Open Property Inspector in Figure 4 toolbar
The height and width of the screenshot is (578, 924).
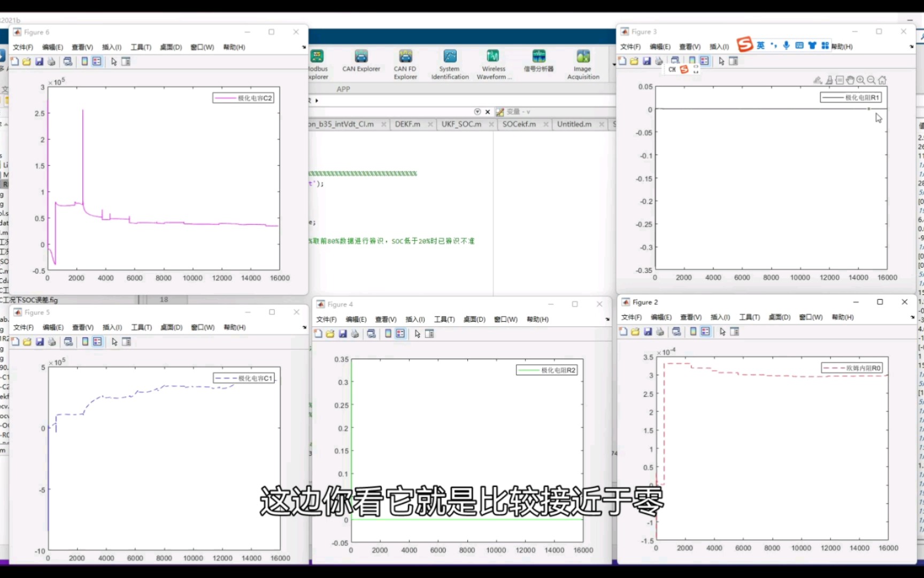pyautogui.click(x=429, y=333)
